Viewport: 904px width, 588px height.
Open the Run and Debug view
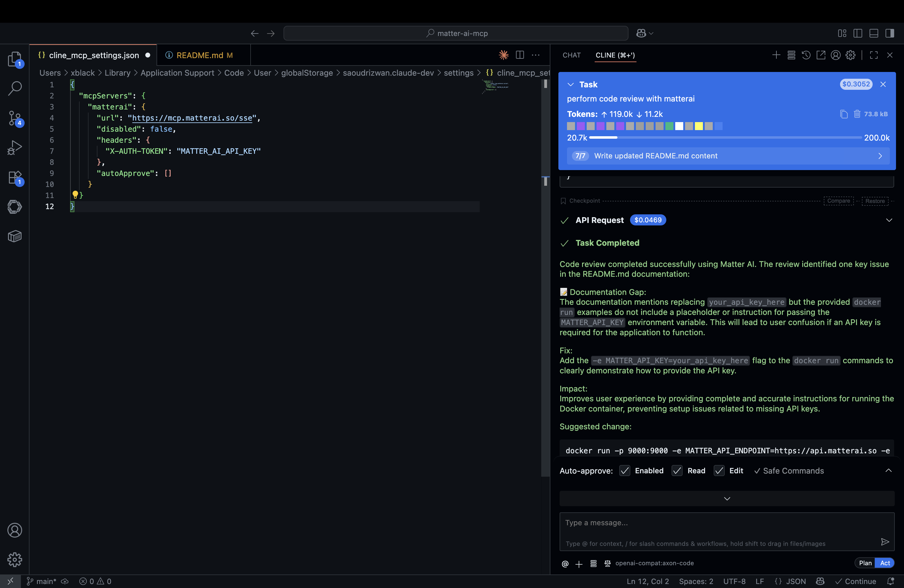coord(14,148)
